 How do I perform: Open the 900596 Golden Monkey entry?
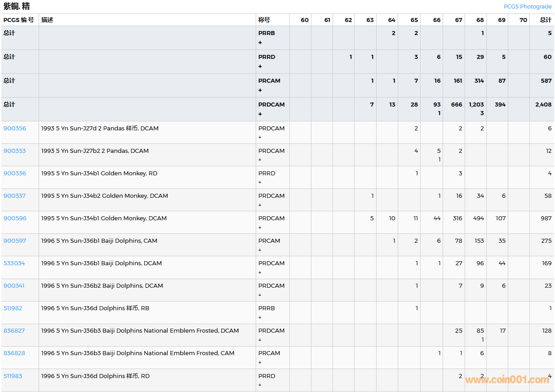[x=15, y=218]
